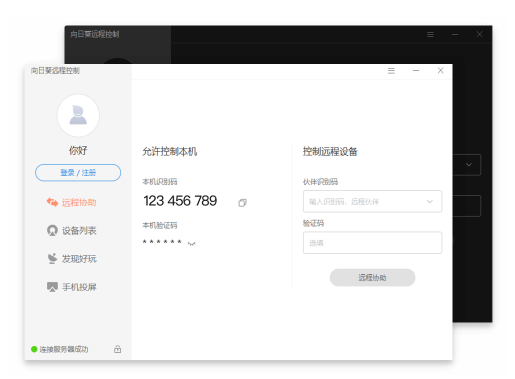Click the 连接服务器成功 status text
This screenshot has height=379, width=515.
(64, 349)
